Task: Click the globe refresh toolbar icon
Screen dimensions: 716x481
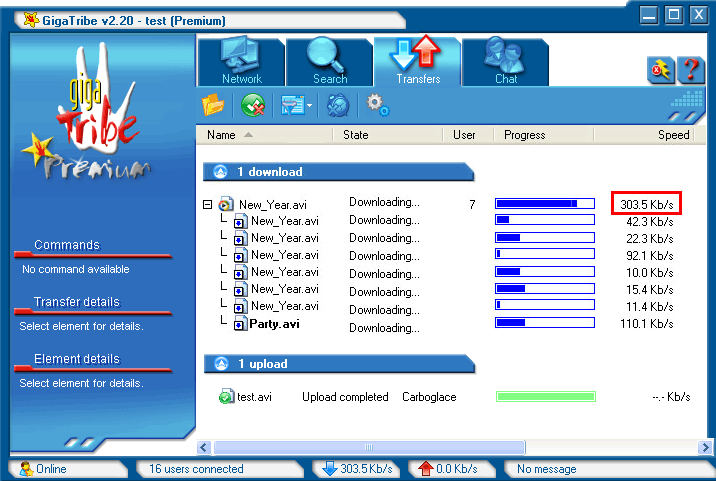Action: 338,106
